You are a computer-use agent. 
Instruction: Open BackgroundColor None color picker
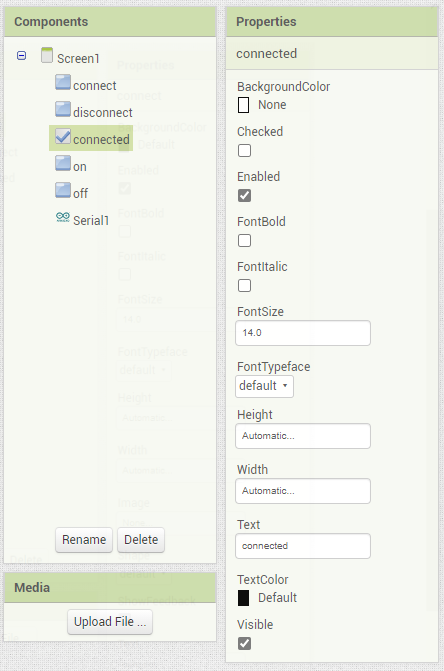[243, 105]
